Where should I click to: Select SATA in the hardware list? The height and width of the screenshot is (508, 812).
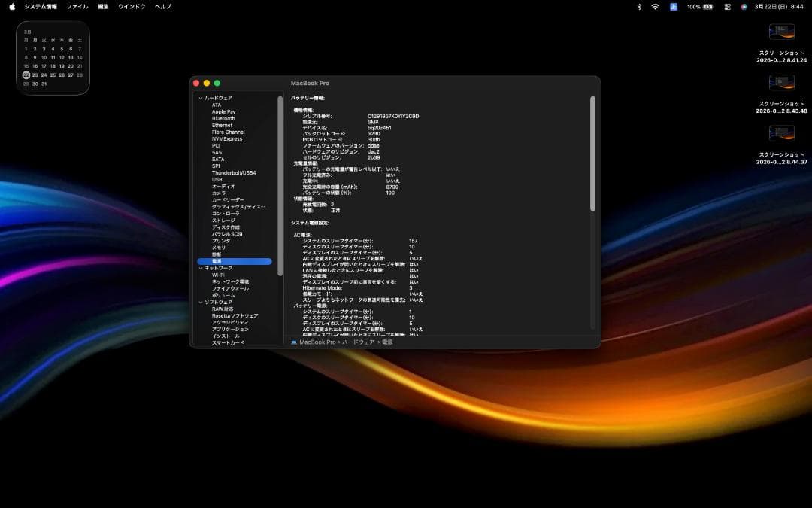218,159
